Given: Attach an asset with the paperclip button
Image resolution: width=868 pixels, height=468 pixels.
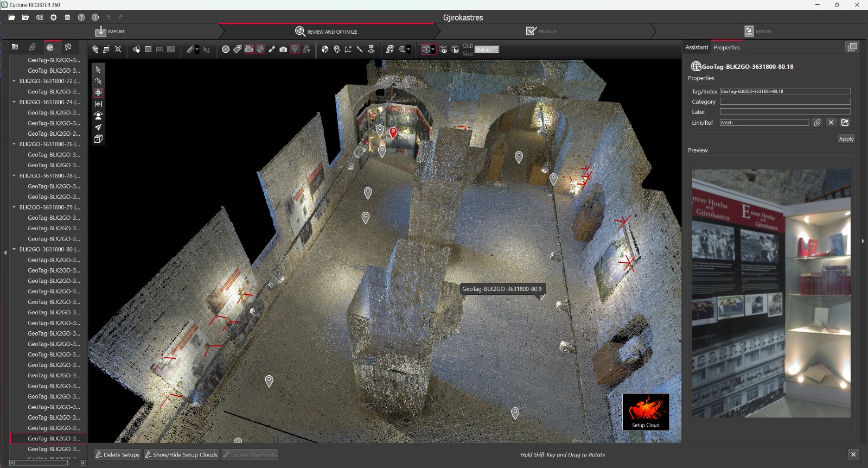Looking at the screenshot, I should click(x=817, y=123).
